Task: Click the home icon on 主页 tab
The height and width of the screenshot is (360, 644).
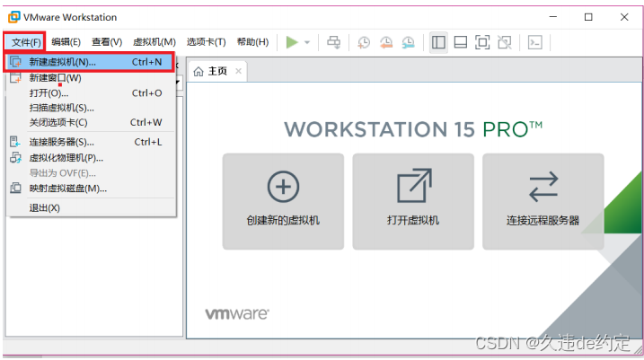Action: point(198,72)
